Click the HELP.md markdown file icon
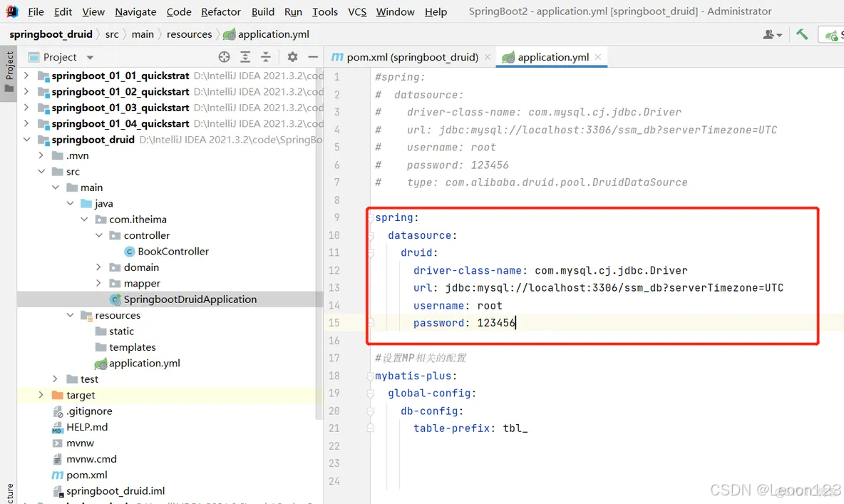 [58, 428]
